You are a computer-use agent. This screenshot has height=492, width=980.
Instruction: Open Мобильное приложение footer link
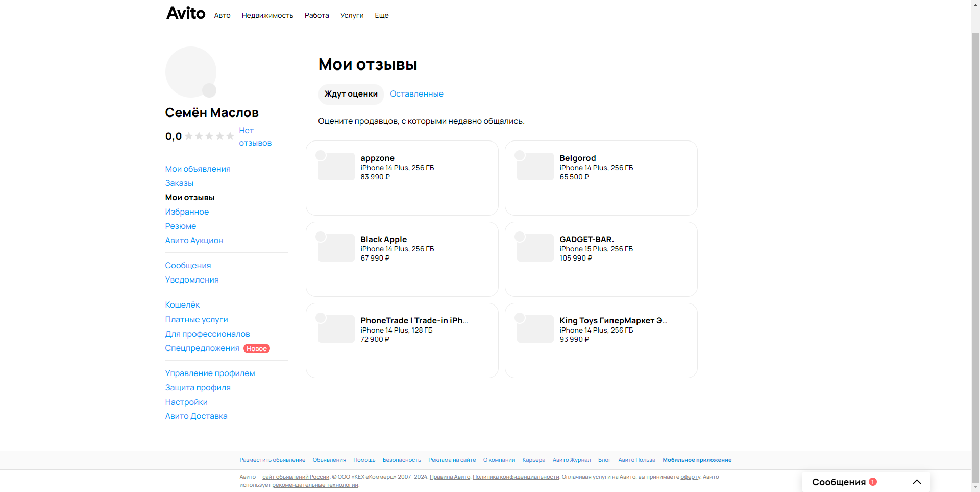coord(697,460)
